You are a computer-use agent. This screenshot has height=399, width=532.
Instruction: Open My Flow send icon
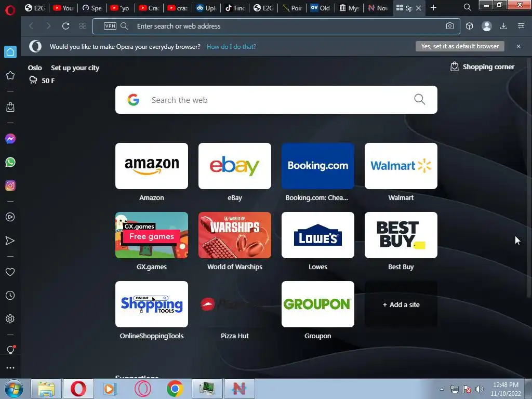coord(10,241)
